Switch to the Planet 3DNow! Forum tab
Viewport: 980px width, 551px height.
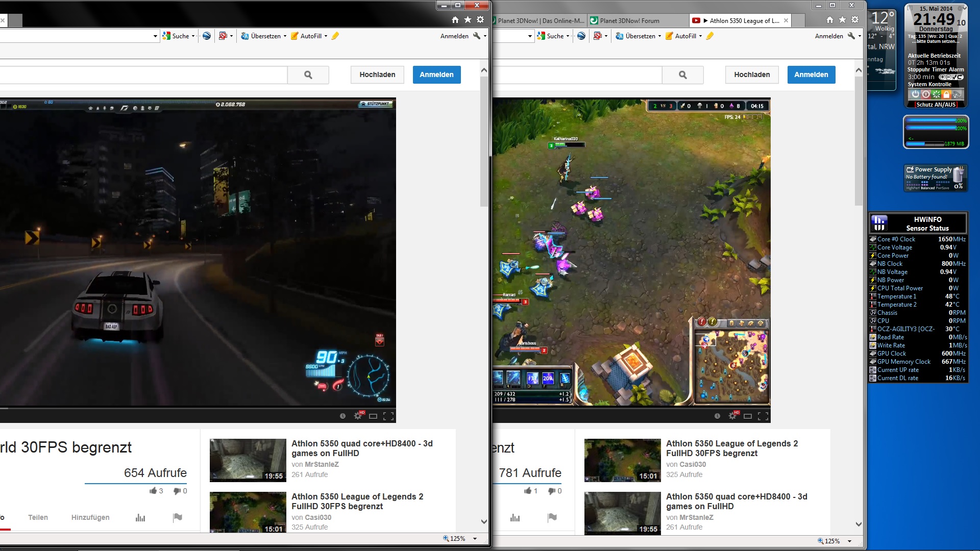pyautogui.click(x=629, y=21)
